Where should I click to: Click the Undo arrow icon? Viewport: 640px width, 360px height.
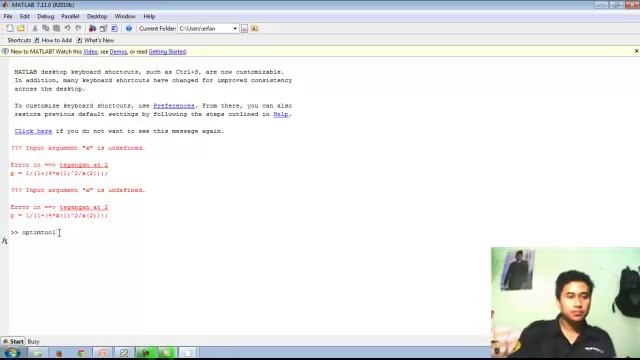pyautogui.click(x=67, y=28)
